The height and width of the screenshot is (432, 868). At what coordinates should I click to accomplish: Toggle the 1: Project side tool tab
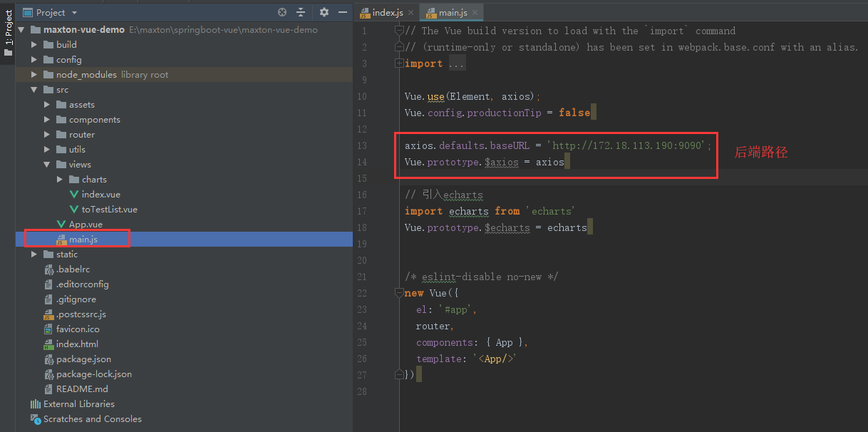[8, 34]
